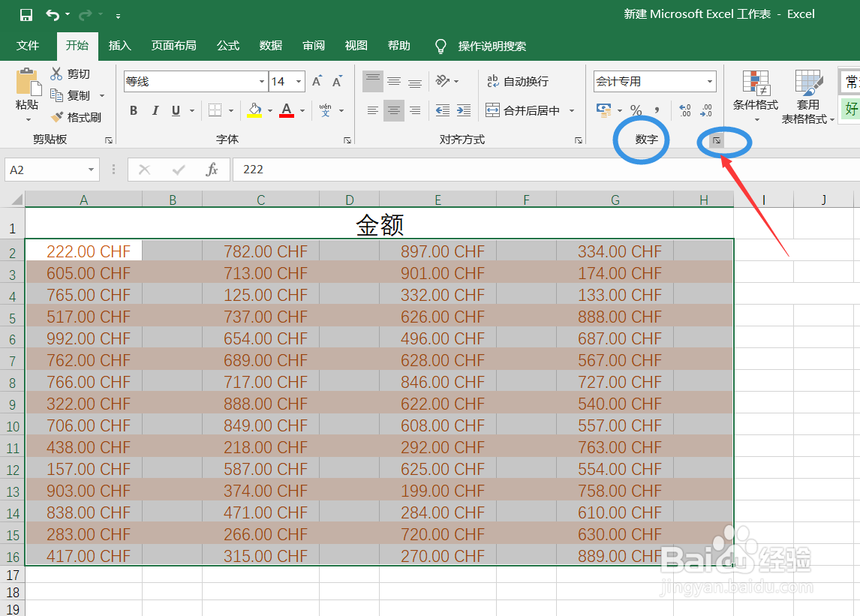
Task: Decrease indent
Action: [x=442, y=110]
